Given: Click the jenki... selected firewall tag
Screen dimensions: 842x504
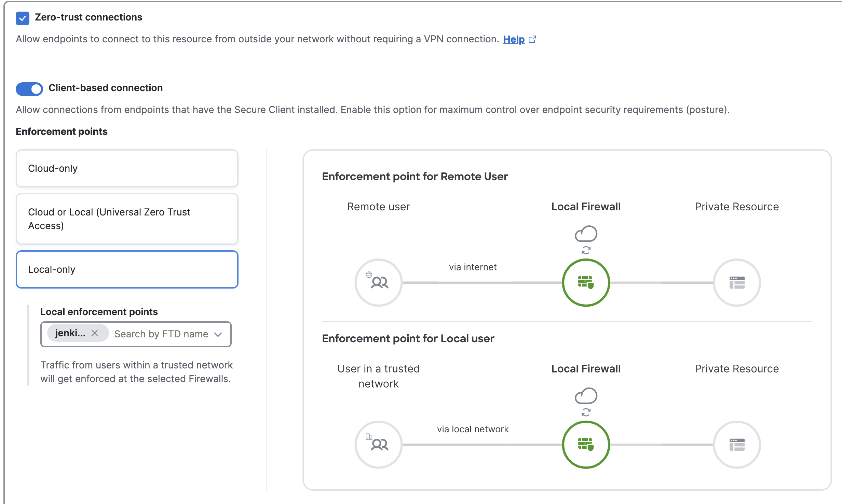Looking at the screenshot, I should click(70, 333).
